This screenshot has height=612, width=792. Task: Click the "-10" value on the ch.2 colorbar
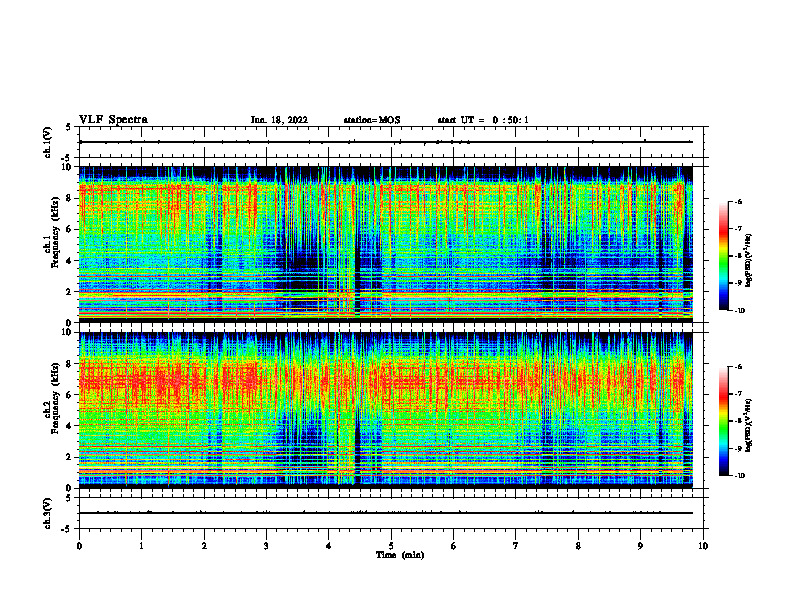[x=740, y=476]
